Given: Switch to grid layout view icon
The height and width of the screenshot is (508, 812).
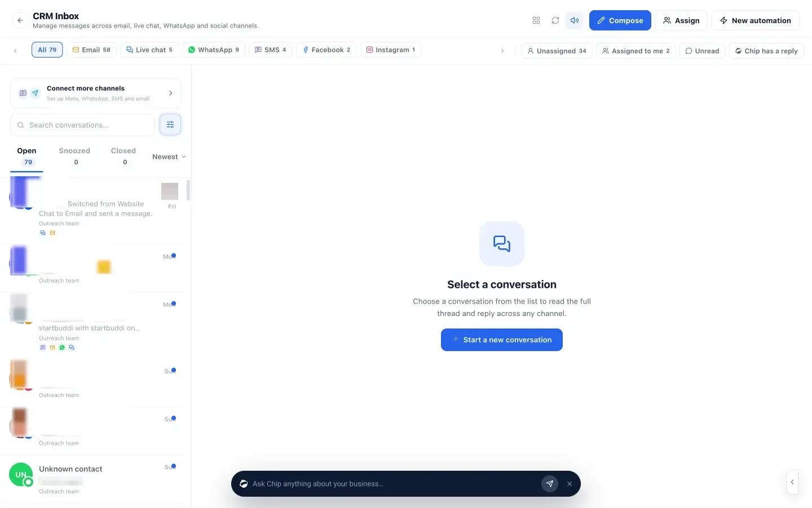Looking at the screenshot, I should pos(536,20).
